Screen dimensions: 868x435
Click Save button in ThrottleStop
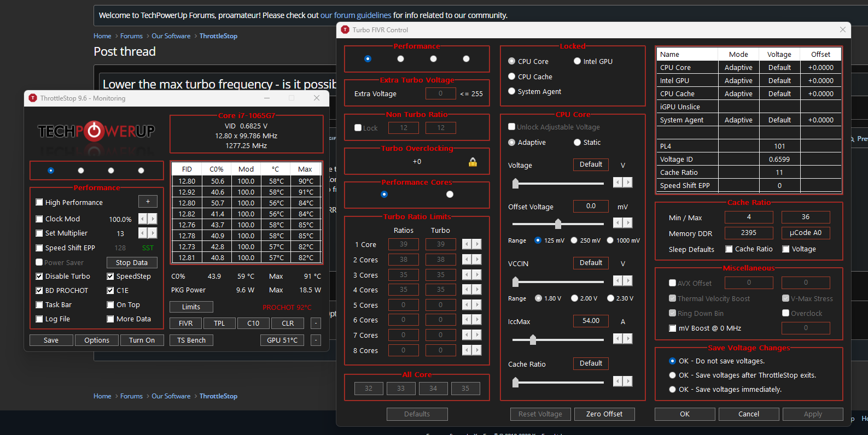coord(51,340)
